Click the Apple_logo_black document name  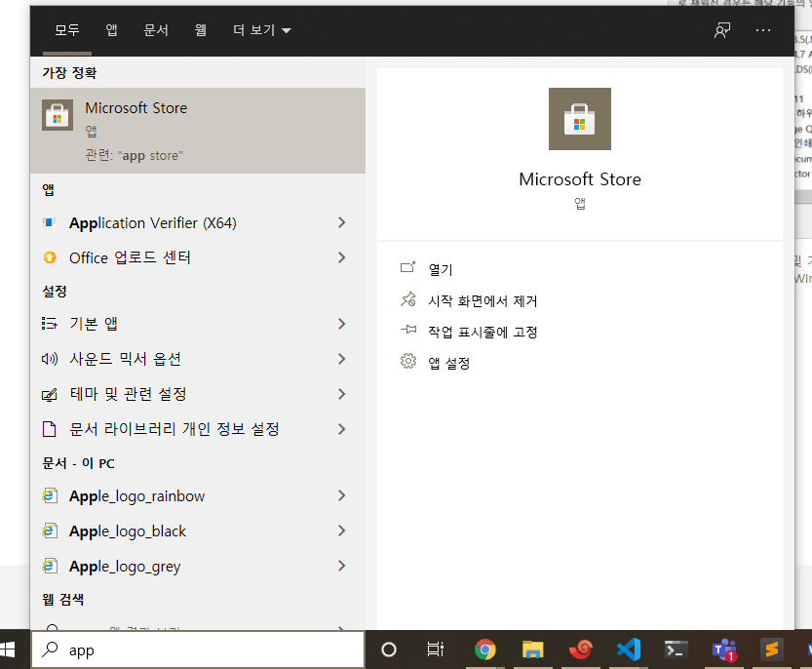128,531
